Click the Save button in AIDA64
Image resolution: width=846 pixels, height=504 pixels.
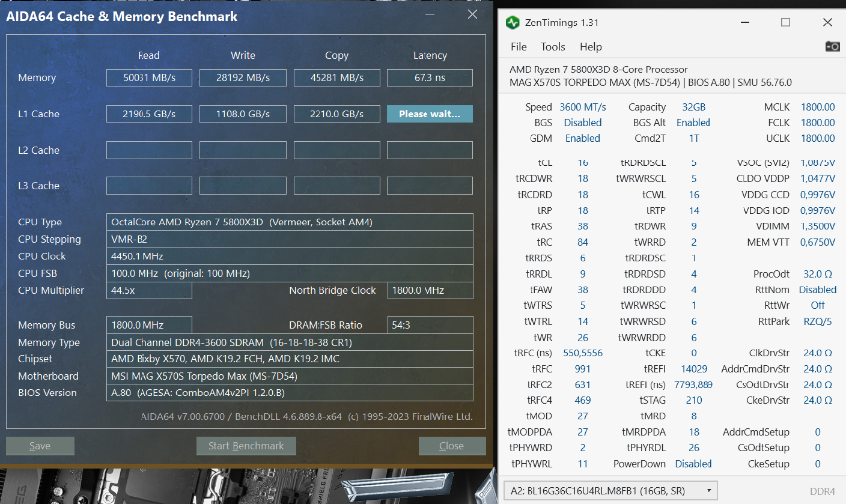[x=40, y=446]
